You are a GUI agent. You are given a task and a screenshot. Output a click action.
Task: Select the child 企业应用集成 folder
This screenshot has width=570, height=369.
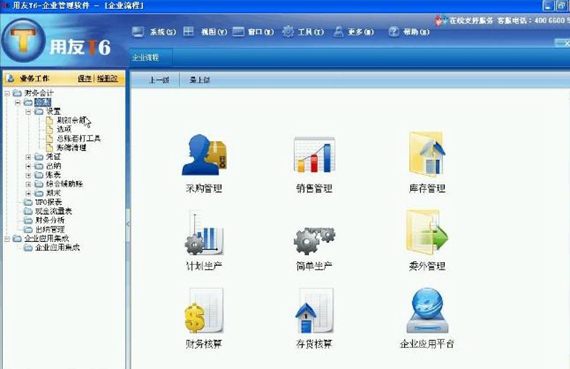57,248
